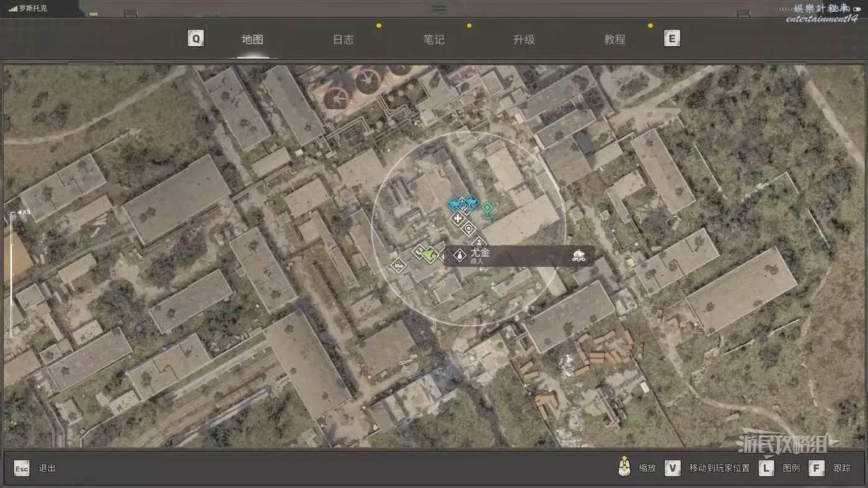Select the left blue diamond map marker
Image resolution: width=868 pixels, height=488 pixels.
click(x=455, y=204)
